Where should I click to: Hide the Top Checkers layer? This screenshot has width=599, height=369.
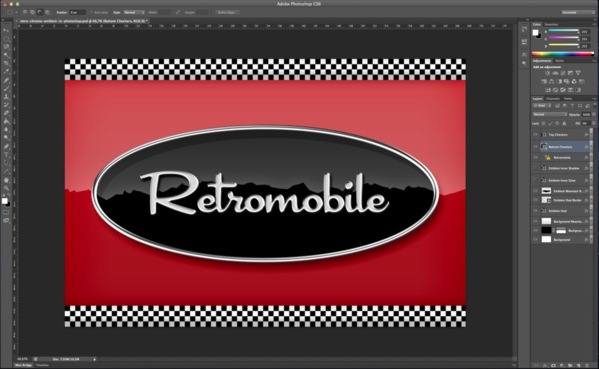[x=535, y=134]
